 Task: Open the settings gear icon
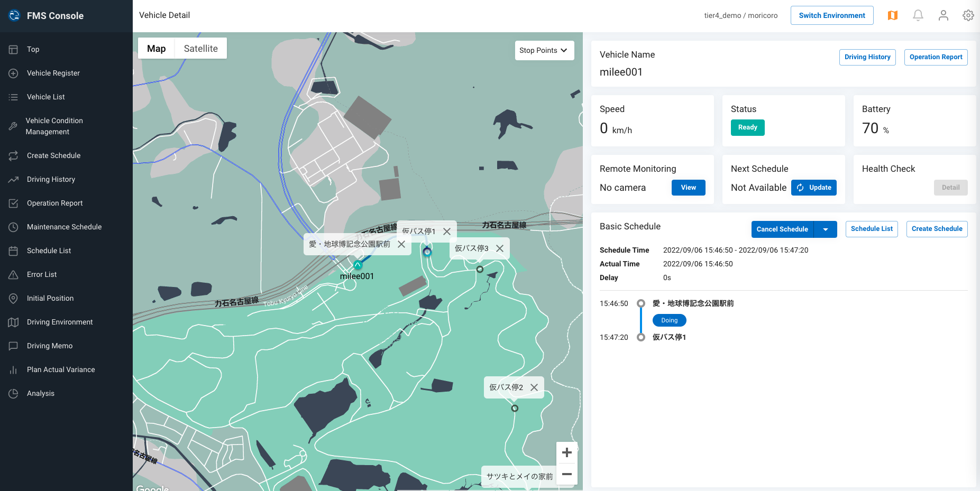pos(968,15)
